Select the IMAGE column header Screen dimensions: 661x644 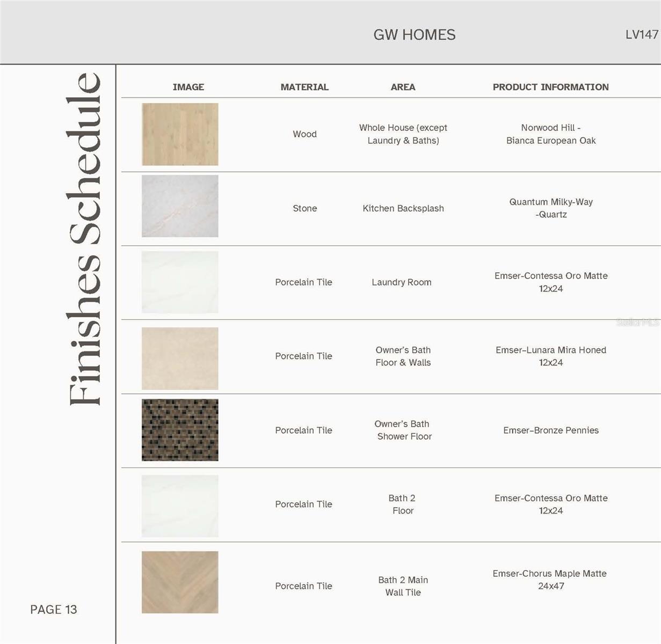click(x=189, y=86)
